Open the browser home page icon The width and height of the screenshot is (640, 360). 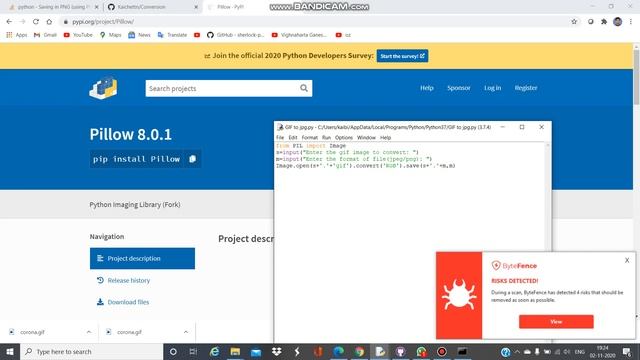point(49,22)
